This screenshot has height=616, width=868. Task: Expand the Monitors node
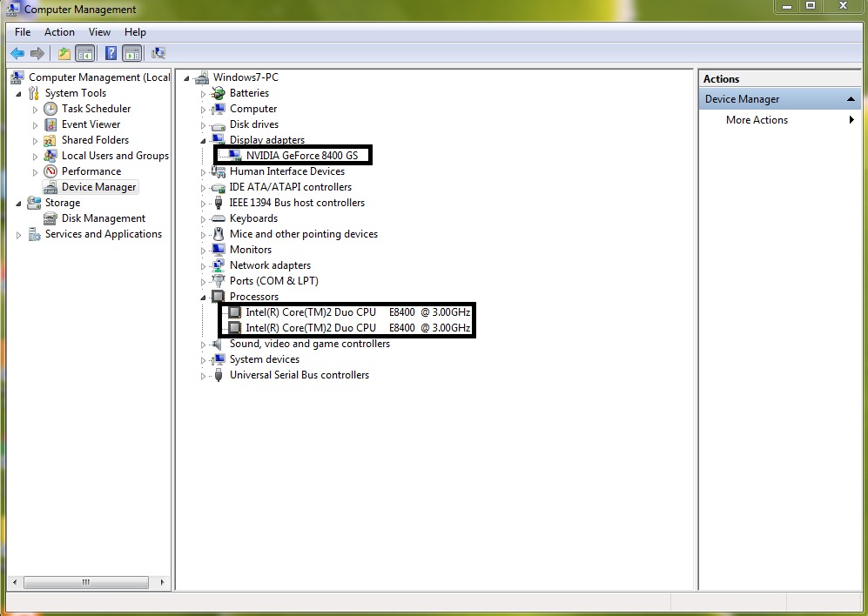point(203,251)
